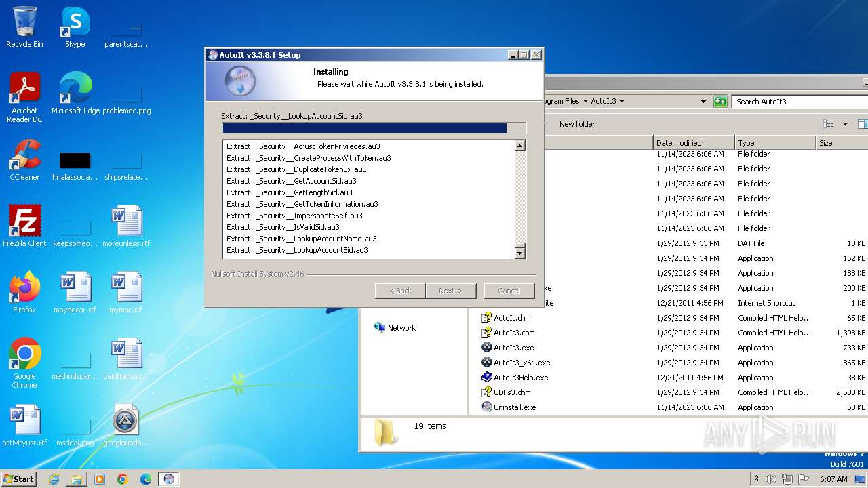Select AutoIt3.chm file in Explorer
The height and width of the screenshot is (488, 868).
point(514,333)
